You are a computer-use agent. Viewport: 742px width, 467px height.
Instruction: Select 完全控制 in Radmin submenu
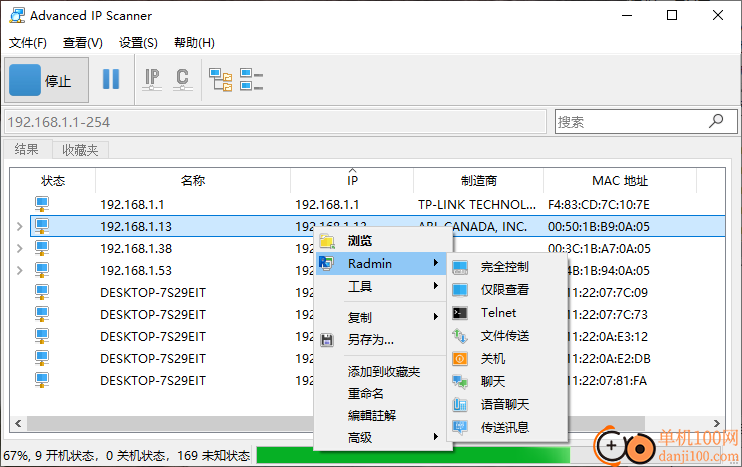[507, 267]
